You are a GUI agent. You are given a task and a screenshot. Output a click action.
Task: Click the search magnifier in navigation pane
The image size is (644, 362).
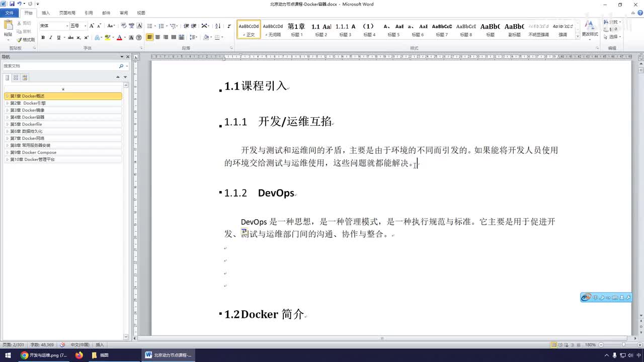point(121,66)
